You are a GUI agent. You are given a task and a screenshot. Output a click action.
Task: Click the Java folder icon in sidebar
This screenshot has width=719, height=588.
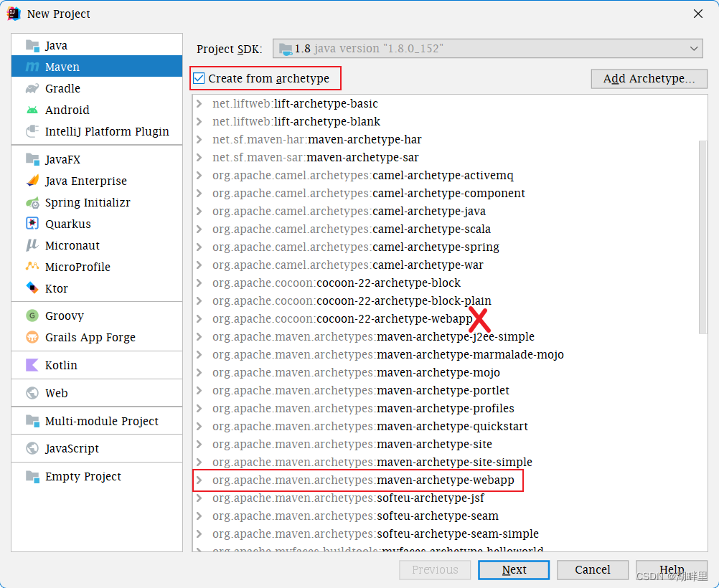click(x=32, y=45)
